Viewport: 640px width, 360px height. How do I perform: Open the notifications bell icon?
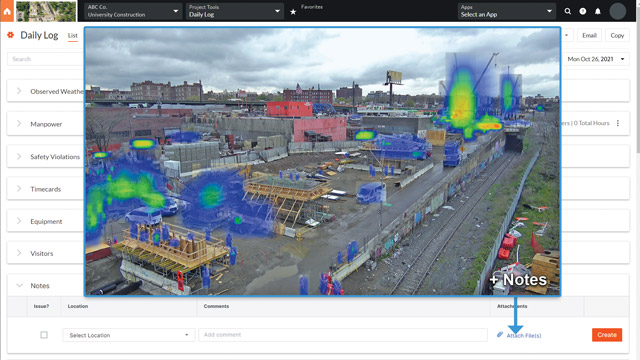[598, 11]
